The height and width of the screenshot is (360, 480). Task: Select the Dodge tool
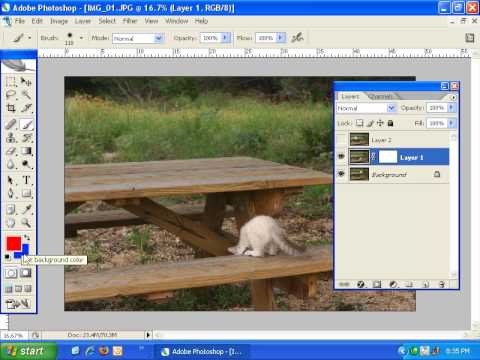pyautogui.click(x=26, y=164)
